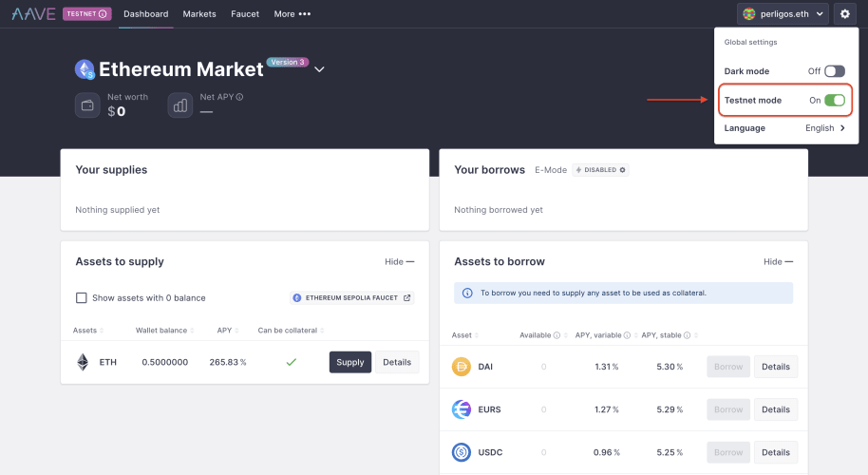Open Details for USDC
The height and width of the screenshot is (475, 868).
(x=776, y=452)
